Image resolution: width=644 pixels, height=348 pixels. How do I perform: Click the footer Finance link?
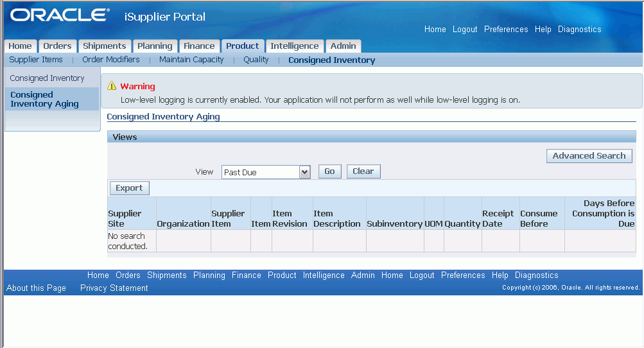(x=247, y=275)
